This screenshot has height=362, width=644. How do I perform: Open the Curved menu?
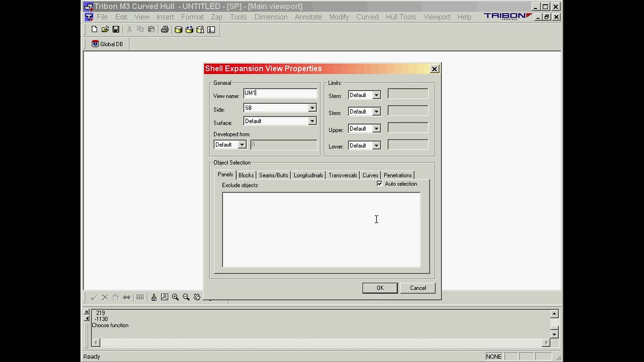tap(367, 17)
